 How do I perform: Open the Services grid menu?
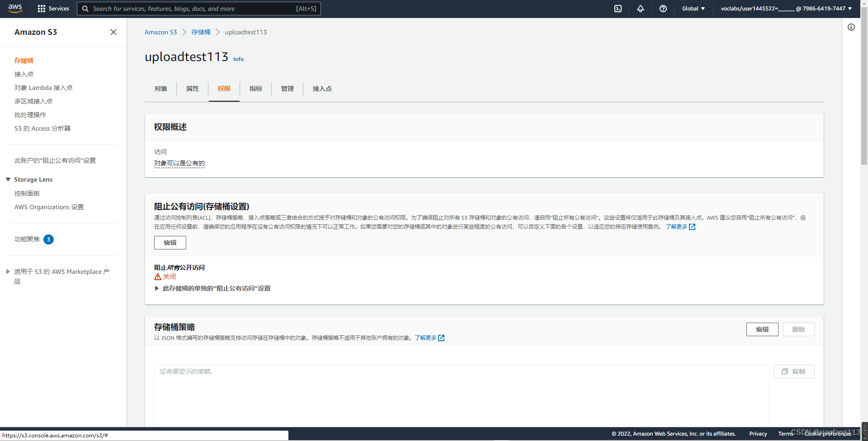click(x=53, y=9)
